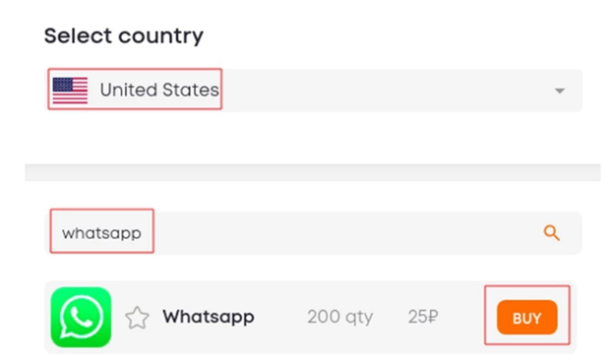Click the blue star field of the flag
The image size is (614, 364).
click(x=63, y=85)
